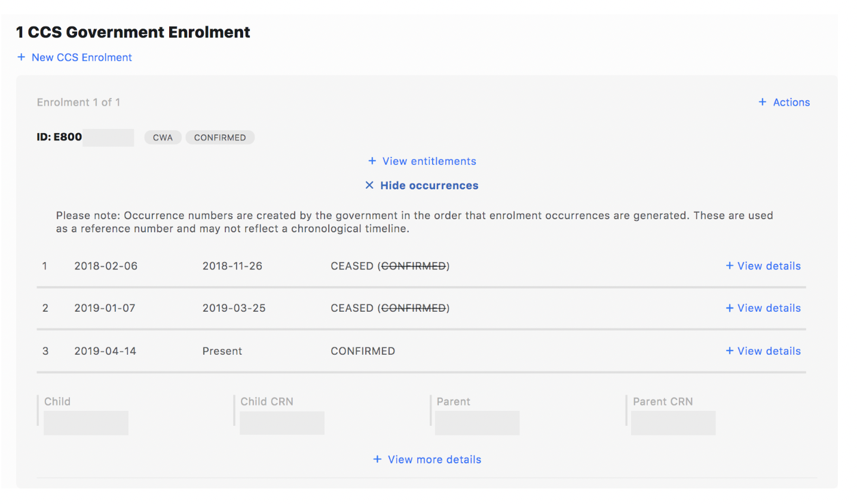
Task: Click the plus icon on occurrence 2 View details
Action: [x=729, y=308]
